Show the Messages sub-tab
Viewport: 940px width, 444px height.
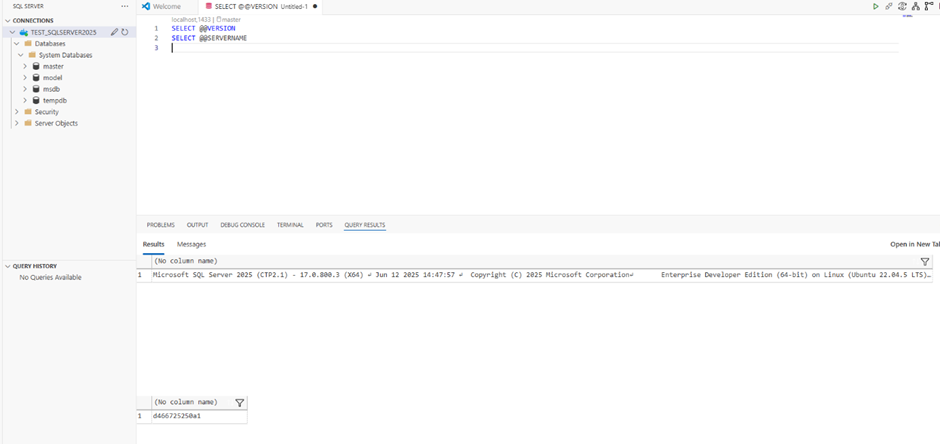pyautogui.click(x=191, y=244)
